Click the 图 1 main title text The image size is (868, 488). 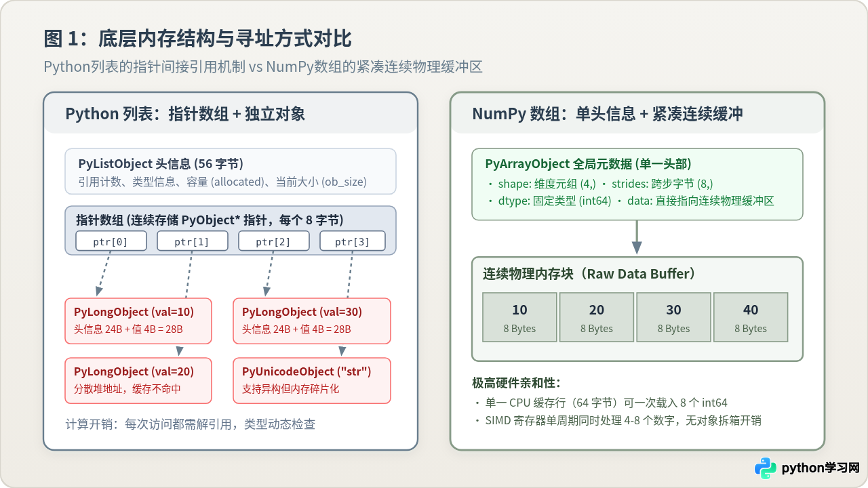pyautogui.click(x=198, y=39)
